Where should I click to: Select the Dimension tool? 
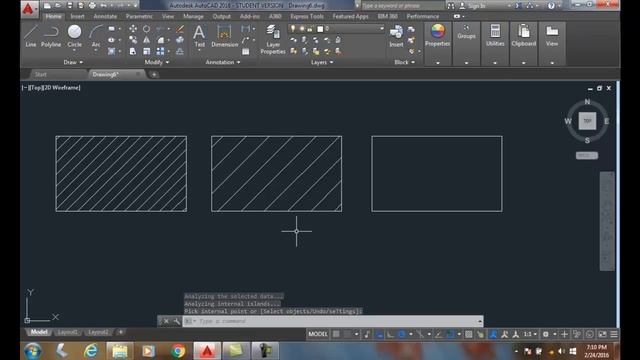pyautogui.click(x=224, y=36)
